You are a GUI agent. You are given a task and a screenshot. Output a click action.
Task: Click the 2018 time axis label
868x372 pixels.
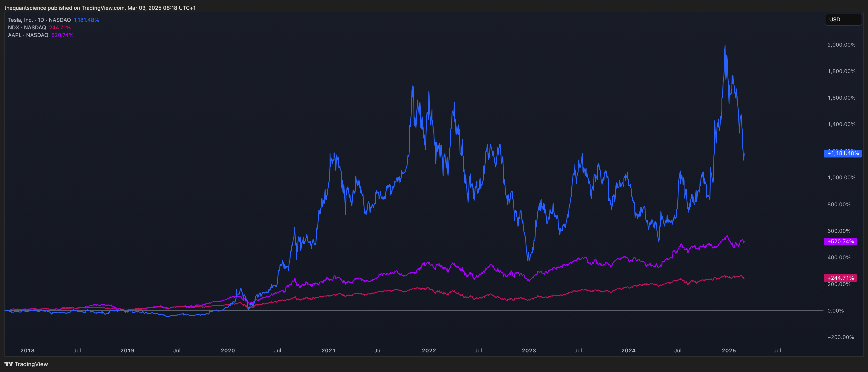pyautogui.click(x=27, y=350)
